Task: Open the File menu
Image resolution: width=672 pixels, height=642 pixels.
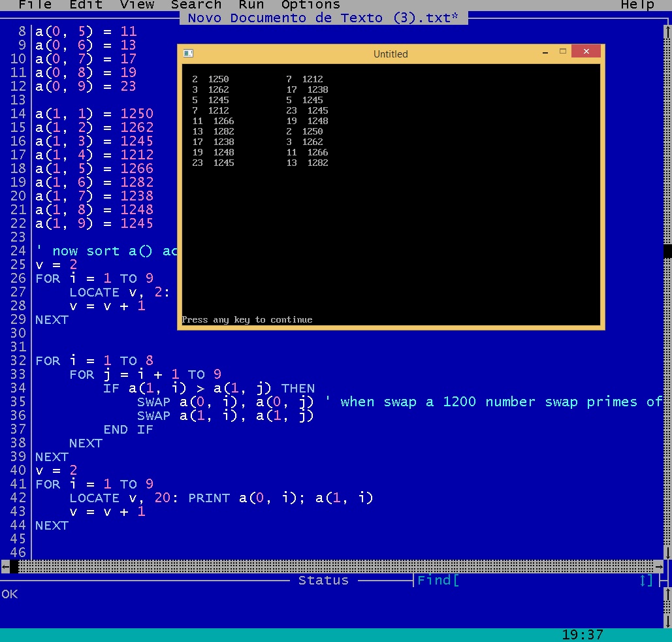Action: [35, 5]
